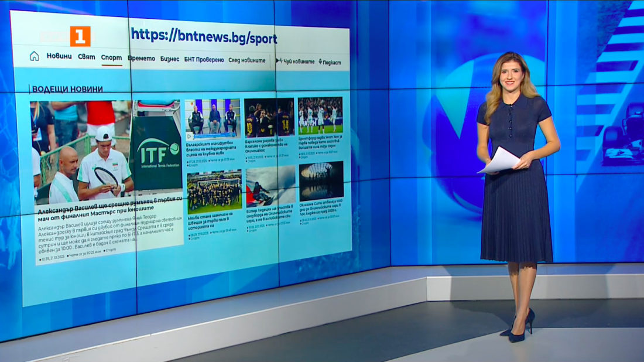Open the Бизнес section
The height and width of the screenshot is (362, 644).
tap(170, 59)
